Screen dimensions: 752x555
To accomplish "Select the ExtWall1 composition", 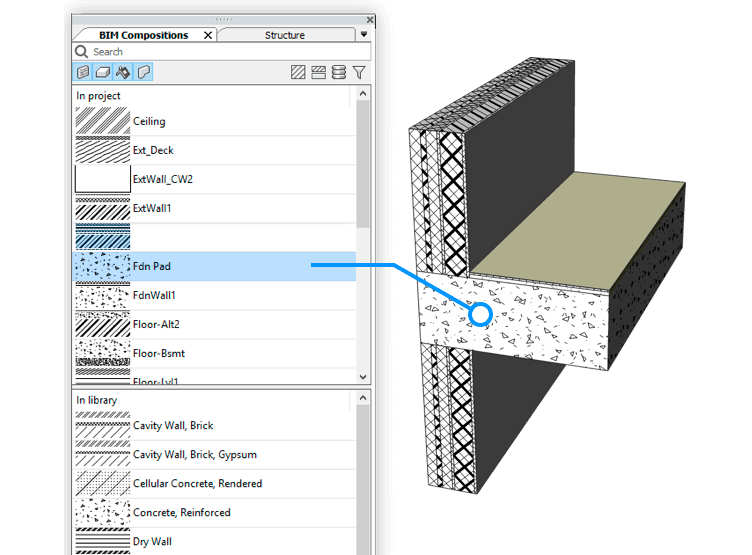I will pyautogui.click(x=214, y=208).
